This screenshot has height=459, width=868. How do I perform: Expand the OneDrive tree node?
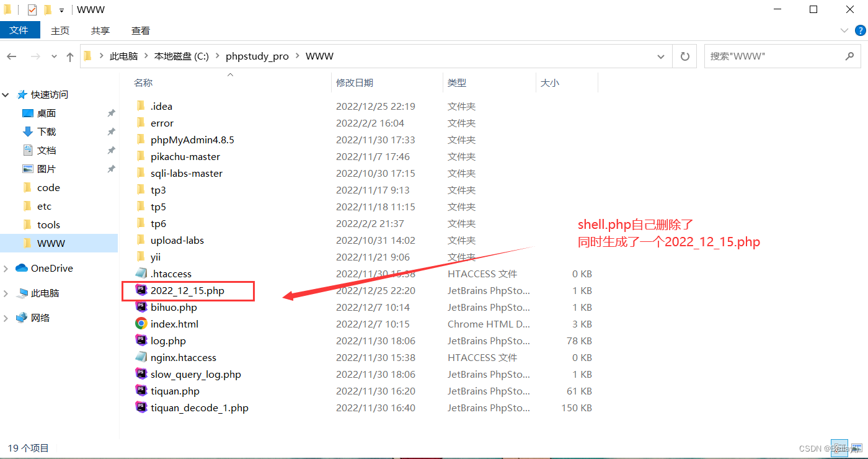[x=6, y=268]
